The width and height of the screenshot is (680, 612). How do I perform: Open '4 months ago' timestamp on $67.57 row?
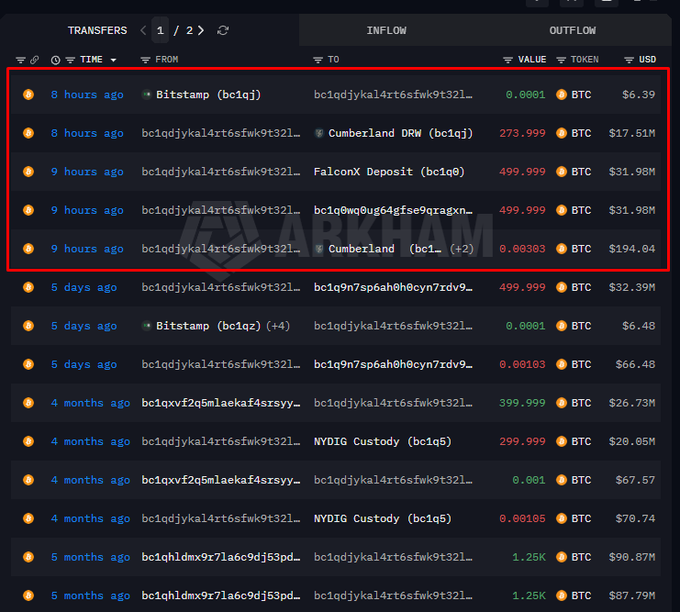(90, 480)
